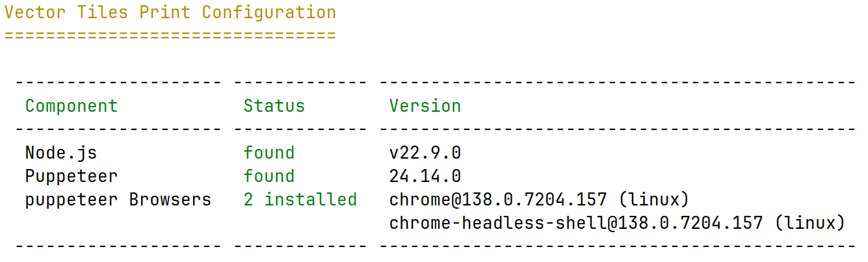Click the "Vector Tiles Print Configuration" title
This screenshot has height=262, width=868.
(x=170, y=12)
